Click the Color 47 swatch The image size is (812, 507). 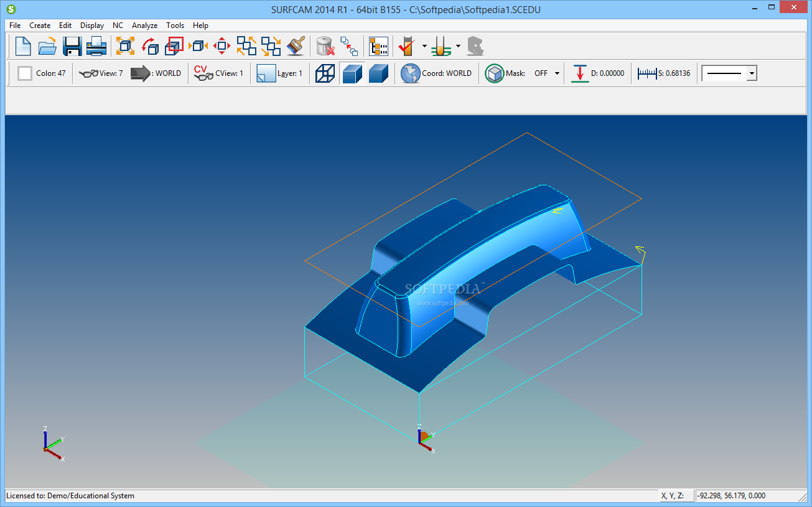pos(25,73)
